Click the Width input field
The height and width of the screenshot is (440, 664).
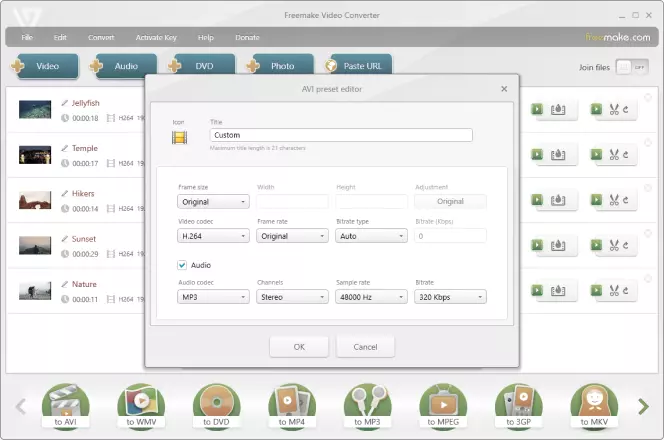(x=292, y=202)
